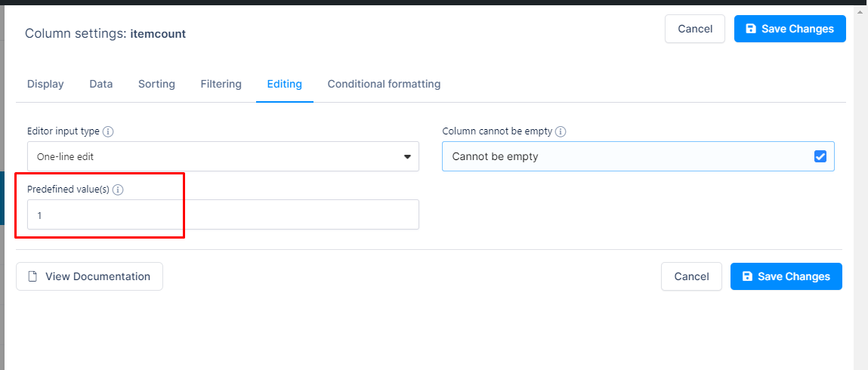Click the Cannot be empty label field
Screen dimensions: 868x370
638,156
